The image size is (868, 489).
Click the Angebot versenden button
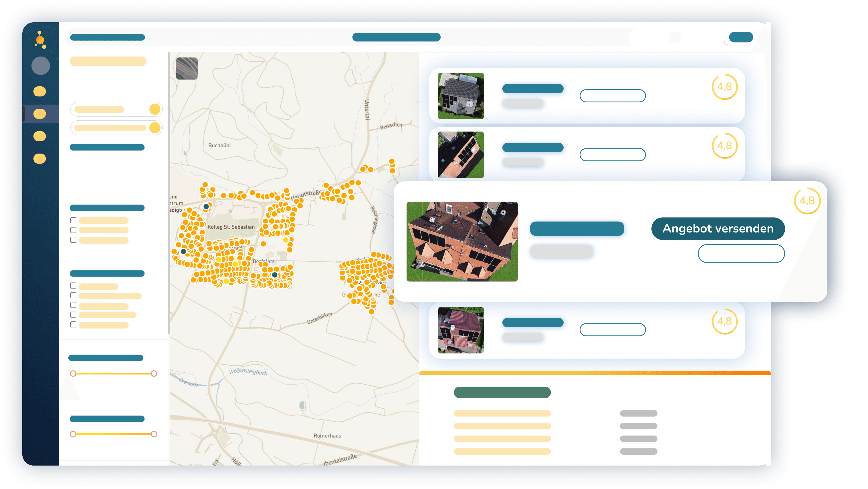click(718, 228)
